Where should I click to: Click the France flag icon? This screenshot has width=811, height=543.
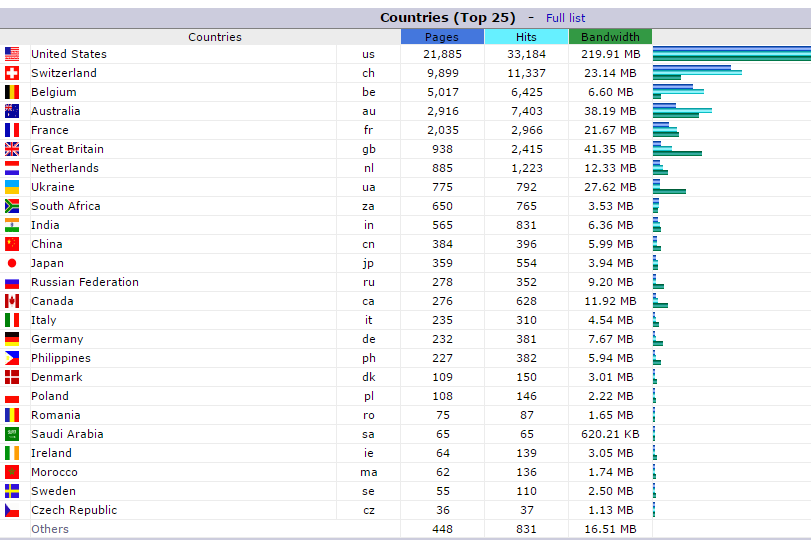[12, 130]
